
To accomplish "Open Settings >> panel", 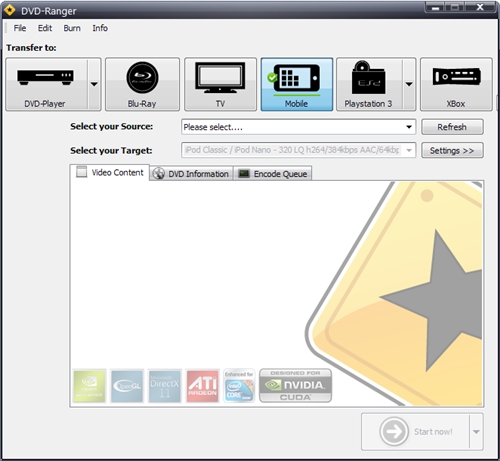I will [452, 150].
